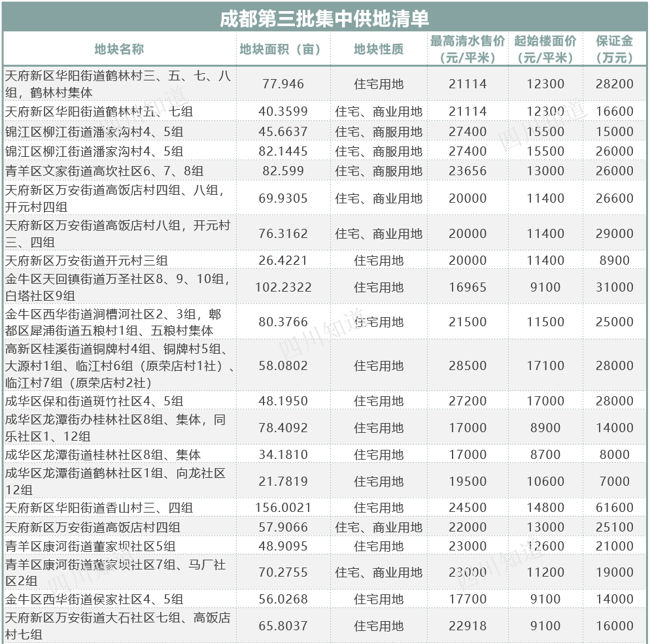This screenshot has width=650, height=644.
Task: Select the 成华区龙潭街道桂林社区8组、集体 cell
Action: [x=103, y=454]
